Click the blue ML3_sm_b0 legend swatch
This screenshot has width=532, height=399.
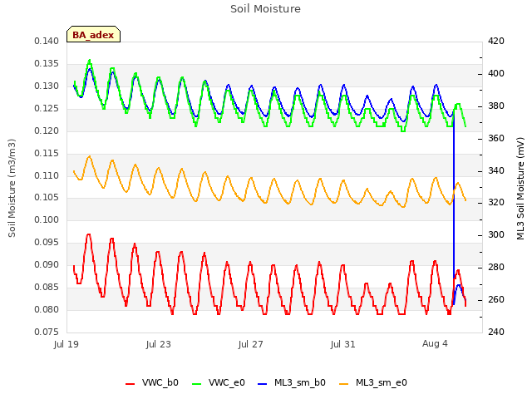pyautogui.click(x=263, y=384)
